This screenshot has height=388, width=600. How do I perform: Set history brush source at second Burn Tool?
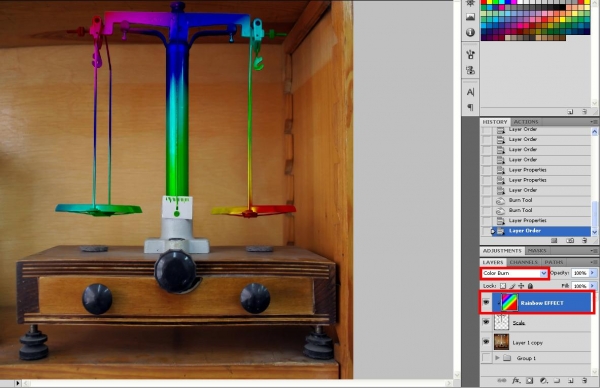pos(486,210)
